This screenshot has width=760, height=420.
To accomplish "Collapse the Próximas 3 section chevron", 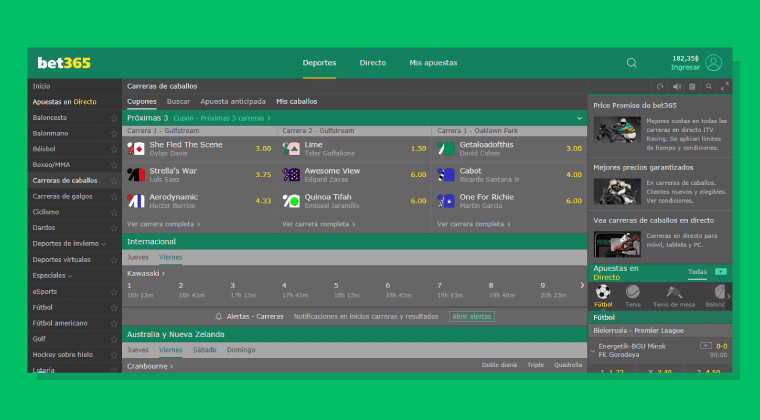I will (x=579, y=118).
